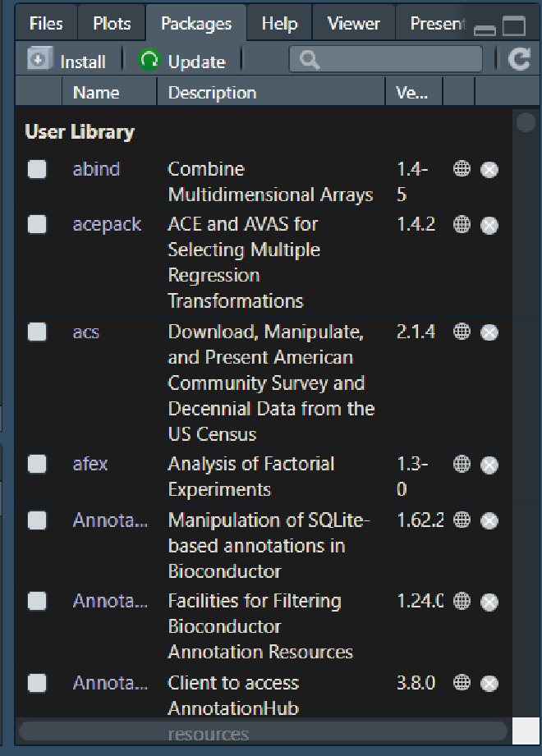Viewport: 542px width, 756px height.
Task: Remove the afex package with its X icon
Action: pyautogui.click(x=489, y=465)
